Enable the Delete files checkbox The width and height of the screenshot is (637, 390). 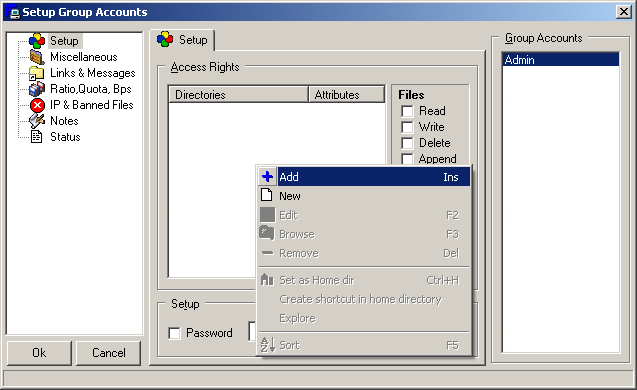point(407,143)
